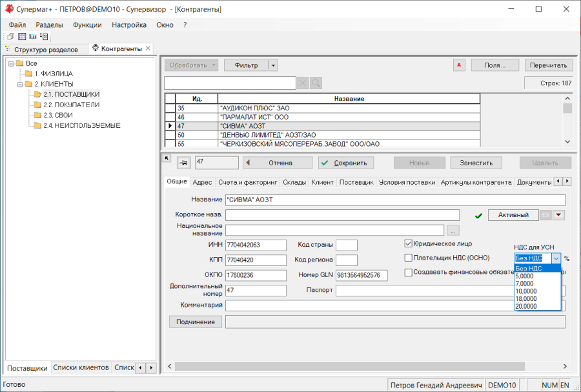Click the Перечитать button
The width and height of the screenshot is (581, 392).
click(548, 65)
